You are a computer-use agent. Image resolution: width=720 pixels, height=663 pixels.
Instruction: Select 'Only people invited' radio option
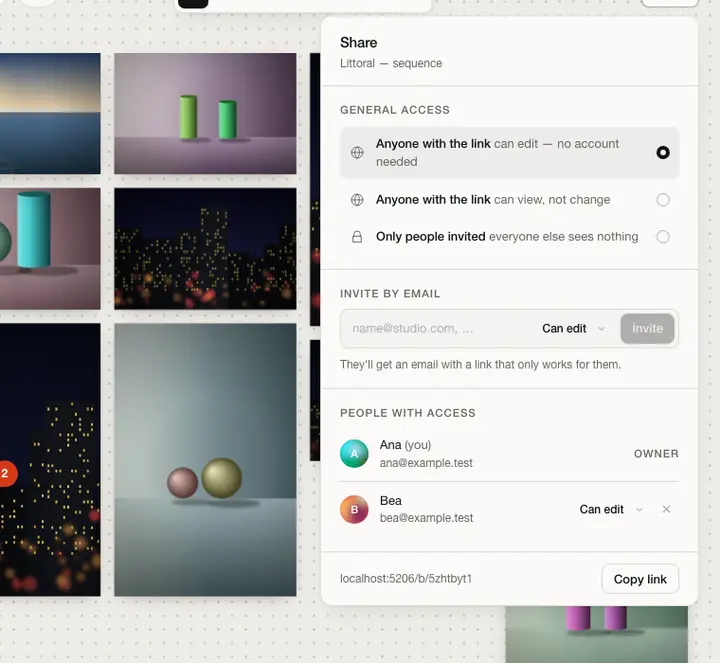[x=663, y=236]
